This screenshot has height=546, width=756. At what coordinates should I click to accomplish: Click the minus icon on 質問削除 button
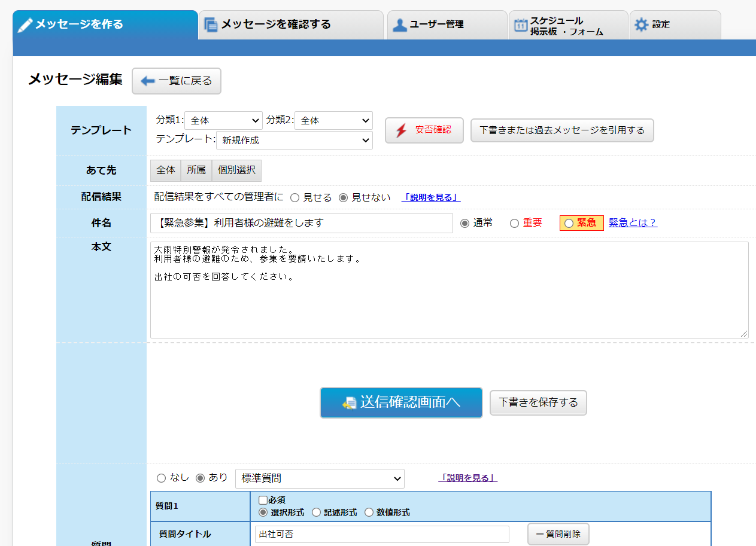[540, 534]
